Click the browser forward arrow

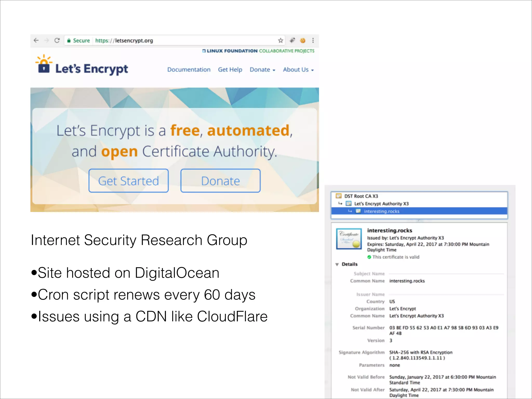[46, 40]
